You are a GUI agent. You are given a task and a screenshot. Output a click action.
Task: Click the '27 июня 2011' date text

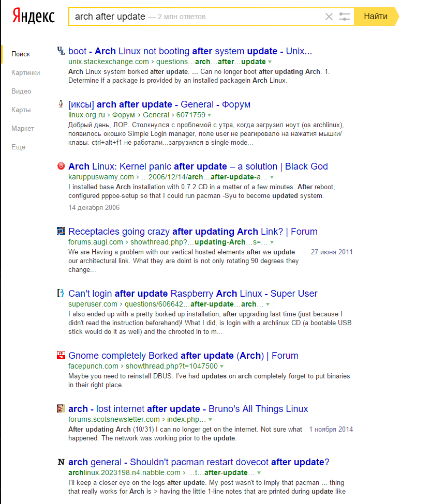[x=332, y=252]
